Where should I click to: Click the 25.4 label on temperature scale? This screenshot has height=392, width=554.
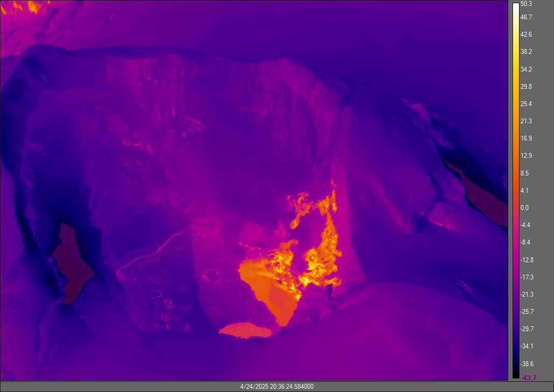click(526, 104)
